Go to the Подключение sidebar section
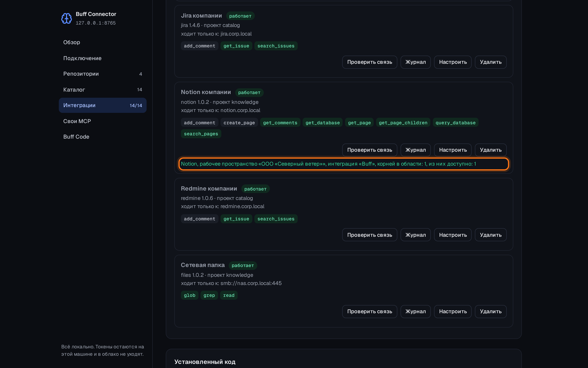The height and width of the screenshot is (368, 588). point(102,58)
